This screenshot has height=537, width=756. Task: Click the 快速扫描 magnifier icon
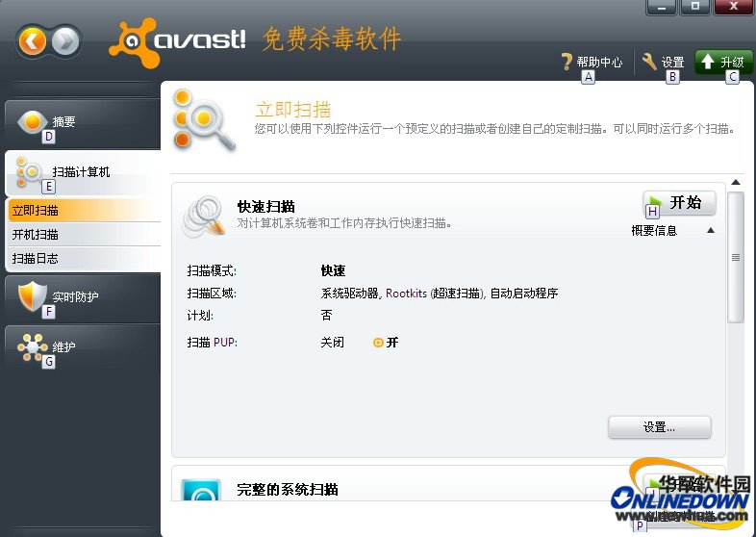pos(204,217)
